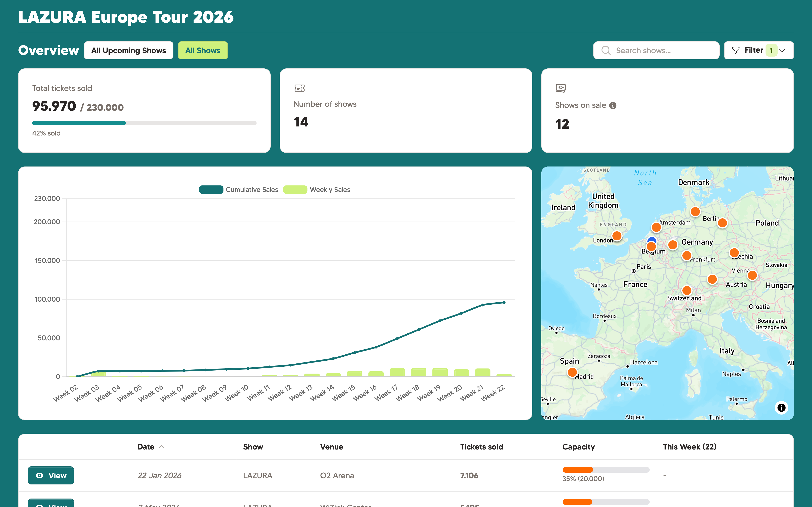This screenshot has width=812, height=507.
Task: Click Week 22 cumulative sales data point
Action: tap(504, 303)
